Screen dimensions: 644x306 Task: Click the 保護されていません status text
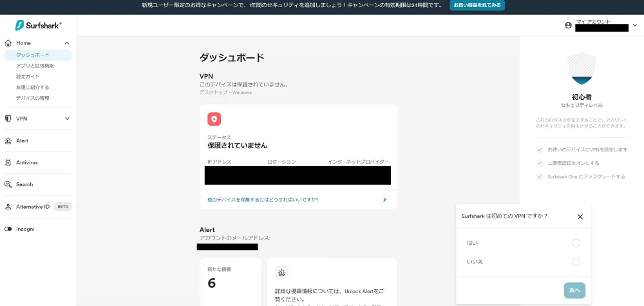(x=238, y=146)
